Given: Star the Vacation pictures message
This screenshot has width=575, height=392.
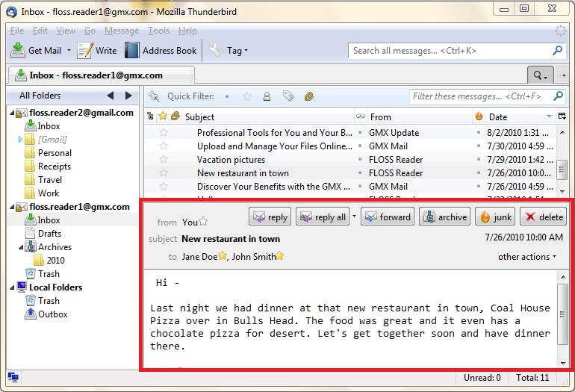Looking at the screenshot, I should click(x=164, y=160).
